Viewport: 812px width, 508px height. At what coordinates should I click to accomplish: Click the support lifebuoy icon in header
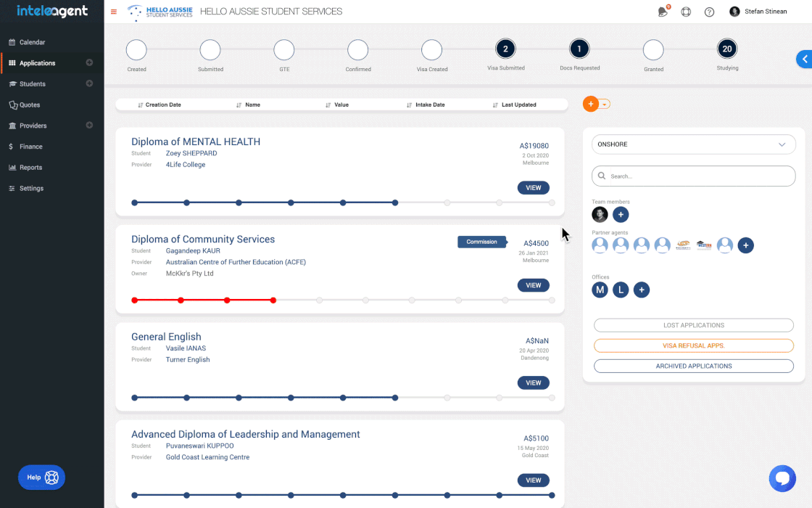coord(686,12)
